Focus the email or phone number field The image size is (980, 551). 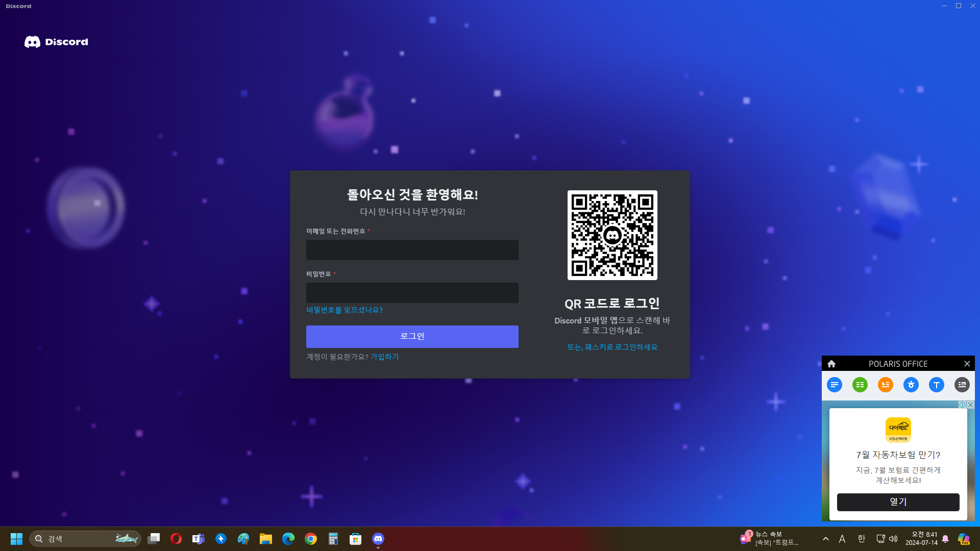point(412,250)
